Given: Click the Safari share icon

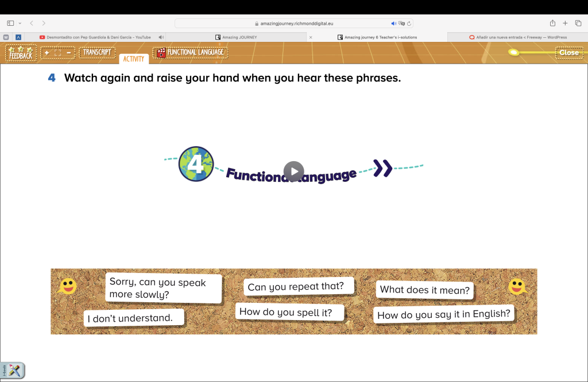Looking at the screenshot, I should (552, 23).
